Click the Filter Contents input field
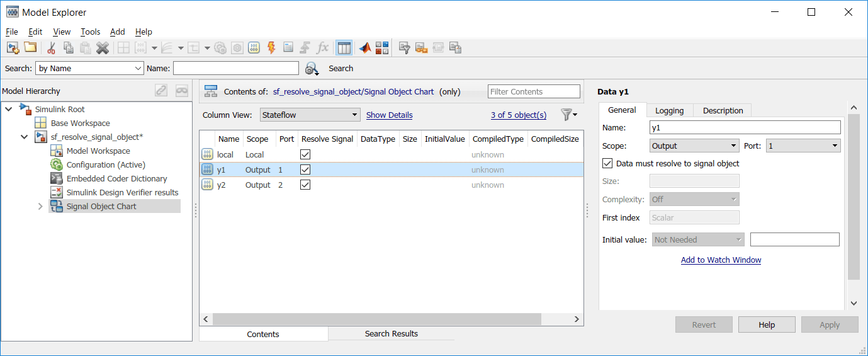The image size is (868, 356). (x=533, y=91)
